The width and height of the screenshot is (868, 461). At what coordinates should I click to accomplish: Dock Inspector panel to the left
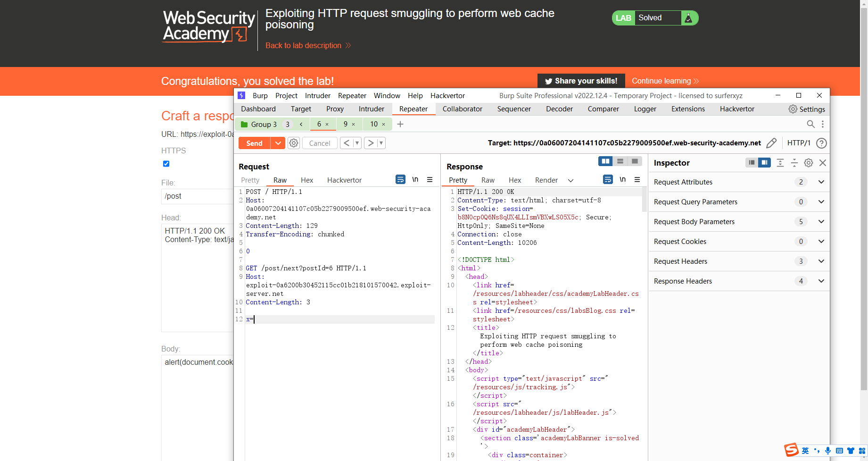pos(752,162)
